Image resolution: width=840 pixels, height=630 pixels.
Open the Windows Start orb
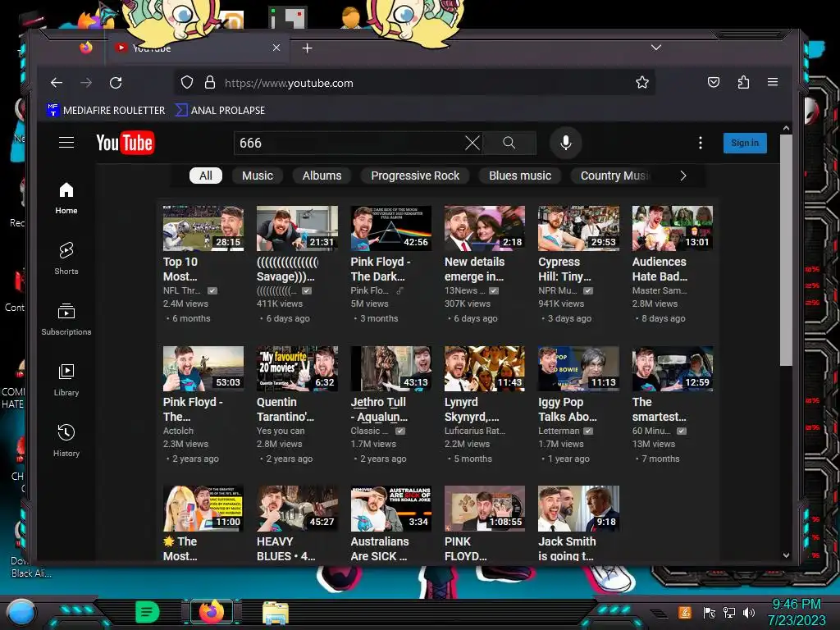tap(21, 612)
